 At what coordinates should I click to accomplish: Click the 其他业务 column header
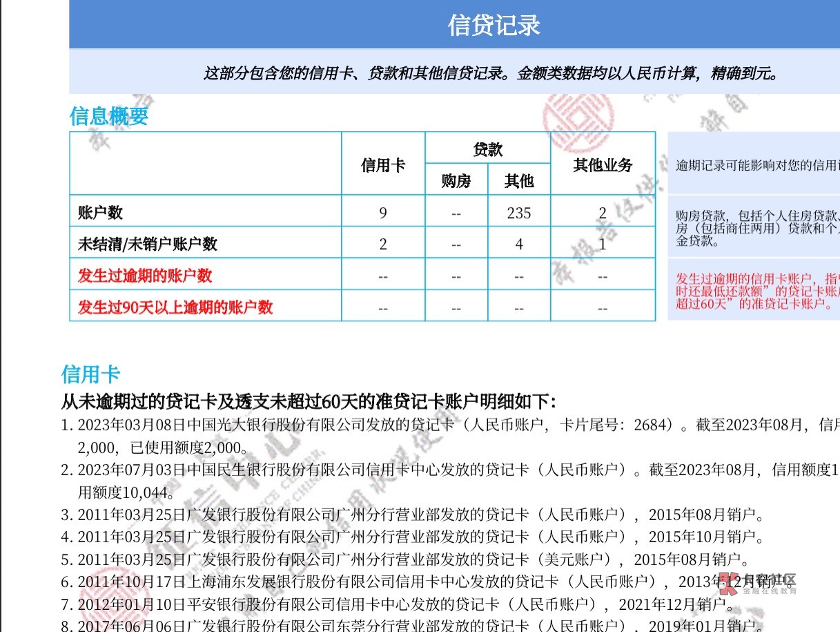tap(603, 165)
